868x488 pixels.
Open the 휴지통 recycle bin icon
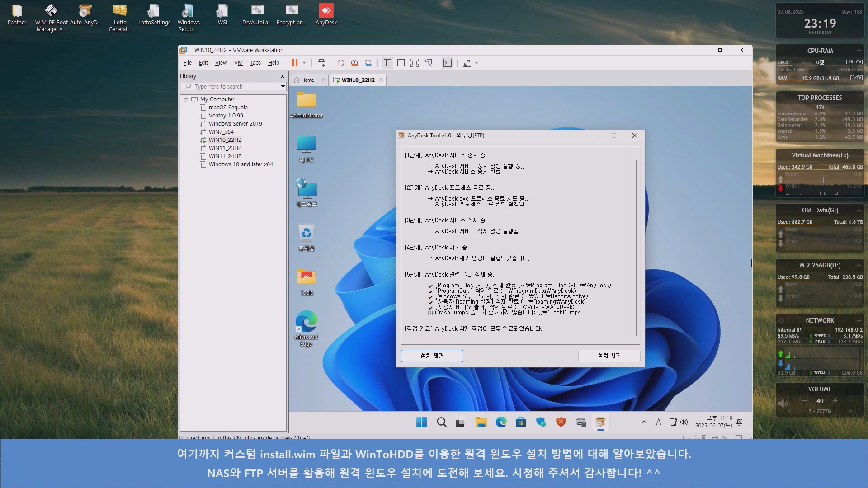pos(307,238)
